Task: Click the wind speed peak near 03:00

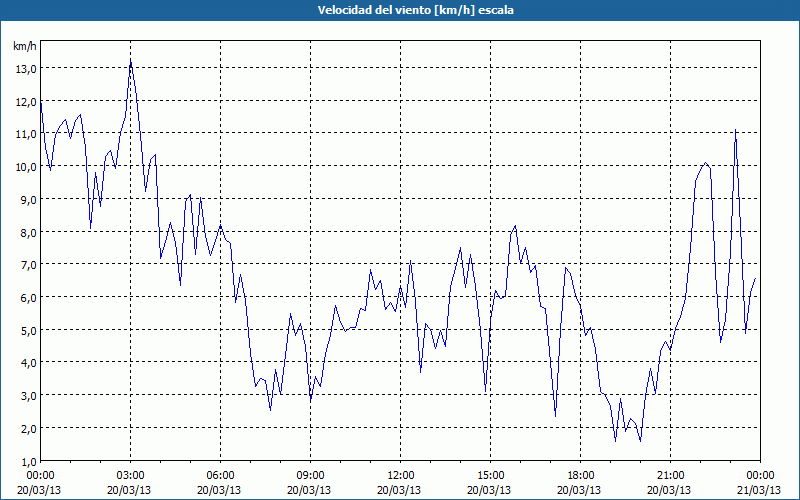Action: click(131, 63)
